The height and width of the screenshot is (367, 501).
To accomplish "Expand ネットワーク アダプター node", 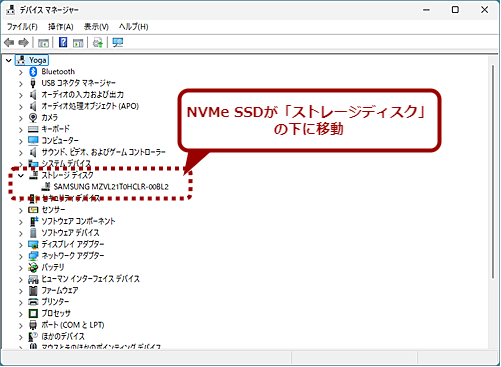I will [x=21, y=256].
